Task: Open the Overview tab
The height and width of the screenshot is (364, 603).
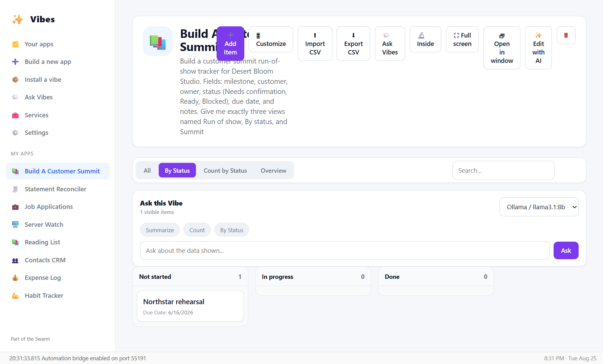Action: (x=273, y=170)
